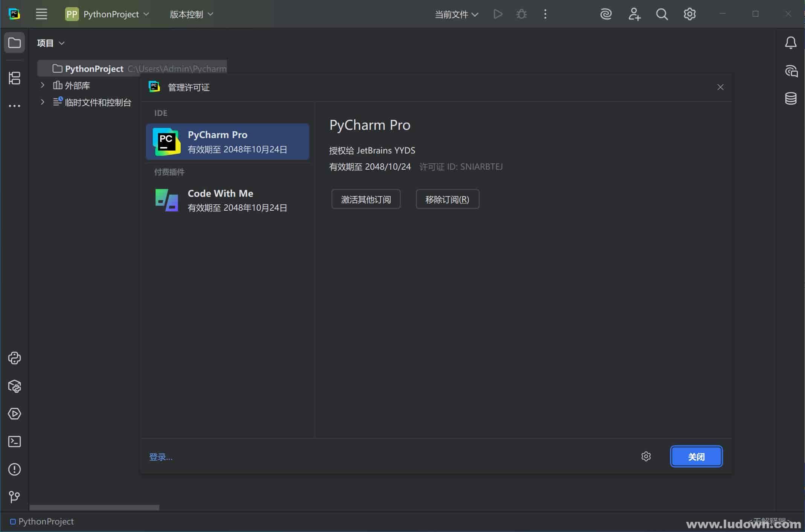
Task: Expand the 临时文件和控制台 tree node
Action: pyautogui.click(x=43, y=102)
